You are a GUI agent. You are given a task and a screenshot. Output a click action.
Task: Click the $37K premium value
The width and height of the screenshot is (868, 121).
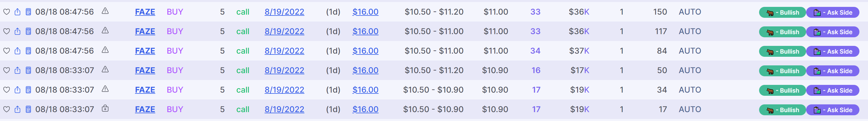(x=579, y=51)
